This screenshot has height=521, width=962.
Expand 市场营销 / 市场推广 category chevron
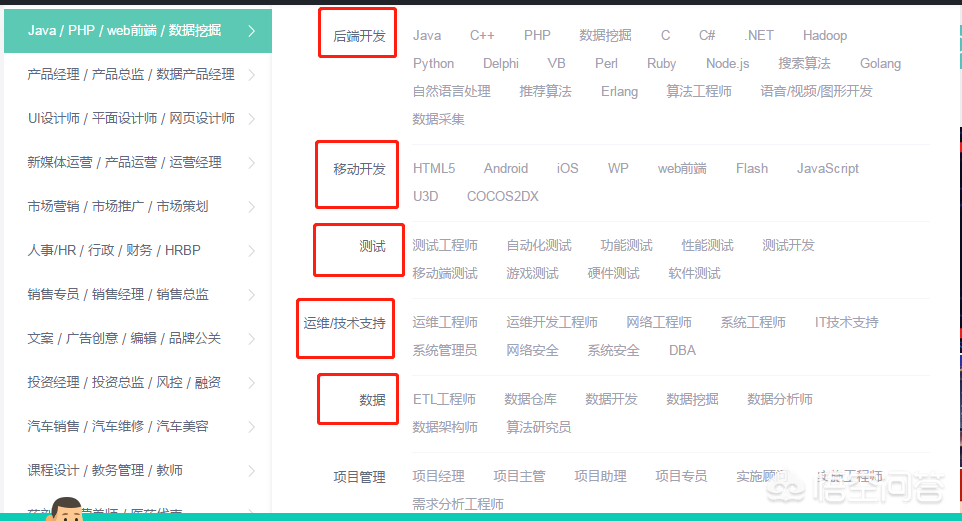tap(252, 207)
